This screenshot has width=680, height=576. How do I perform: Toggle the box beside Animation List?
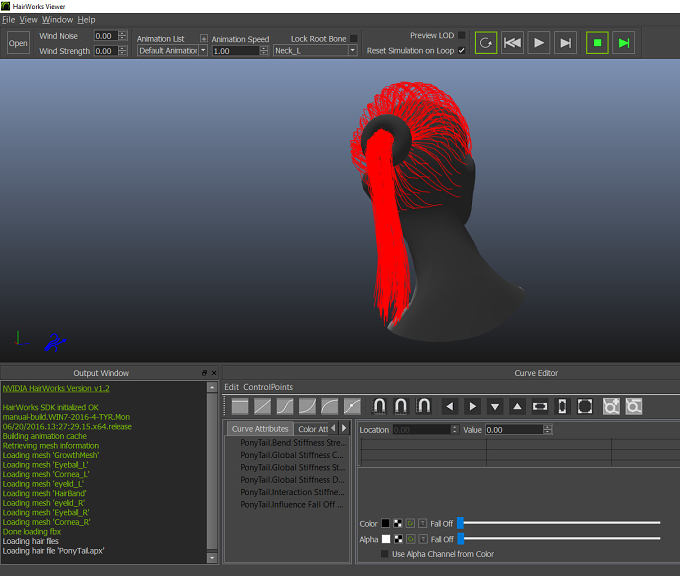coord(204,39)
